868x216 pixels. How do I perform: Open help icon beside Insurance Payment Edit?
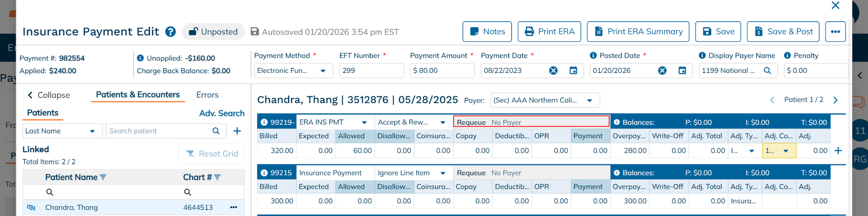[170, 32]
